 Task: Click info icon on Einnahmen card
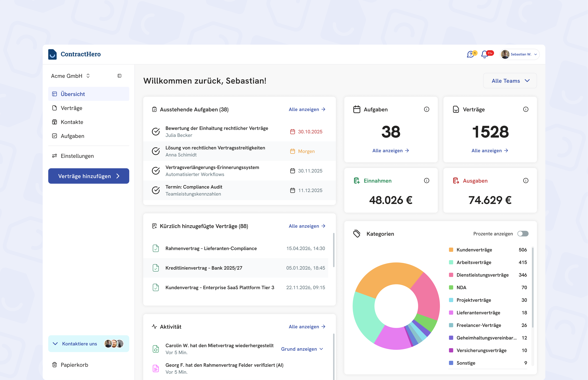tap(427, 181)
